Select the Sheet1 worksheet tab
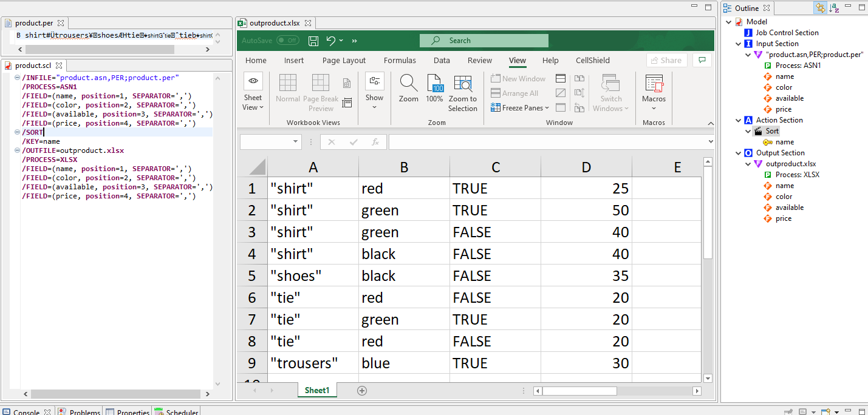 click(316, 390)
